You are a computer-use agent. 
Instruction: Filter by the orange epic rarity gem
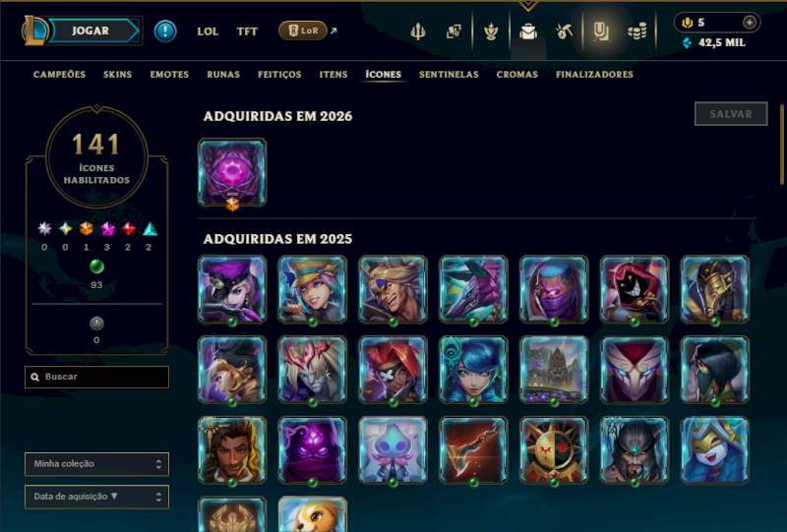click(87, 229)
